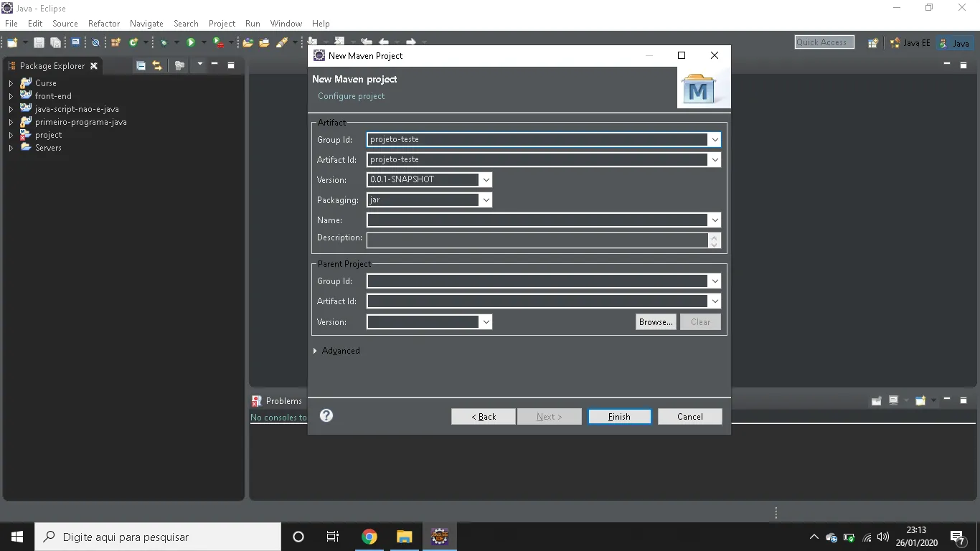Maximize the Package Explorer view

[231, 65]
